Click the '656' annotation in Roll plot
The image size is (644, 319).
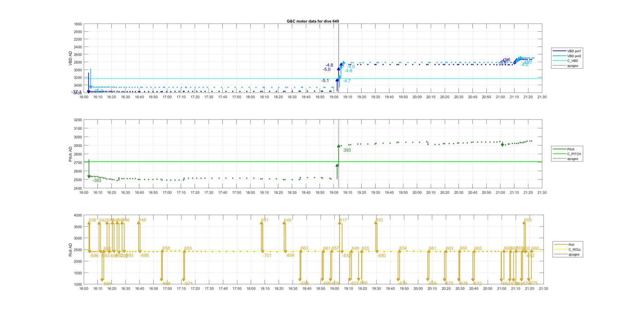point(92,220)
